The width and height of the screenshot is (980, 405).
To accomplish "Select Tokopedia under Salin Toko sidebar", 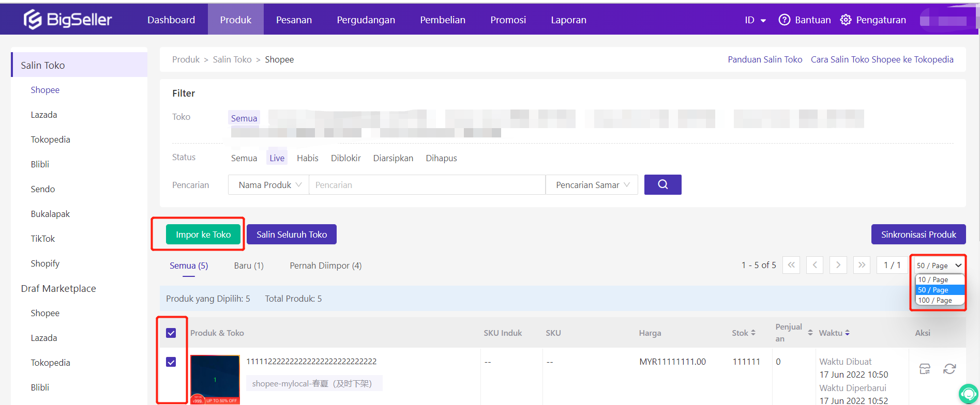I will click(50, 139).
